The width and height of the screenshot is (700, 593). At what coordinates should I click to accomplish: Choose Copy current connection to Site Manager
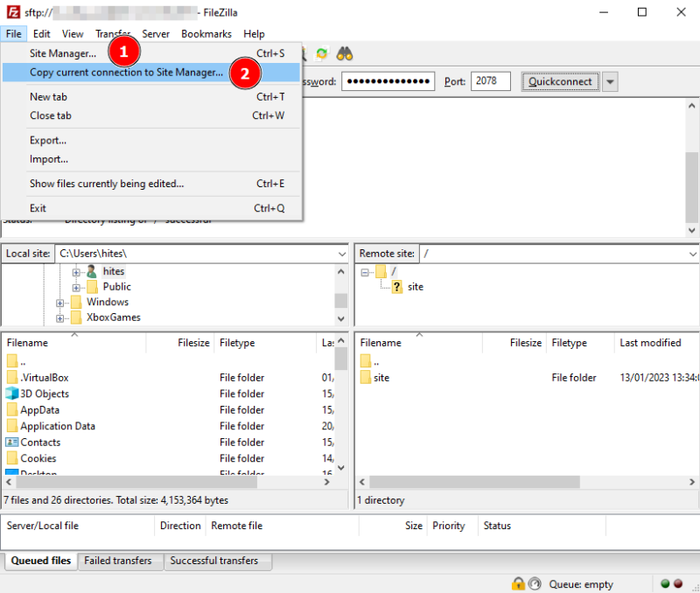150,73
